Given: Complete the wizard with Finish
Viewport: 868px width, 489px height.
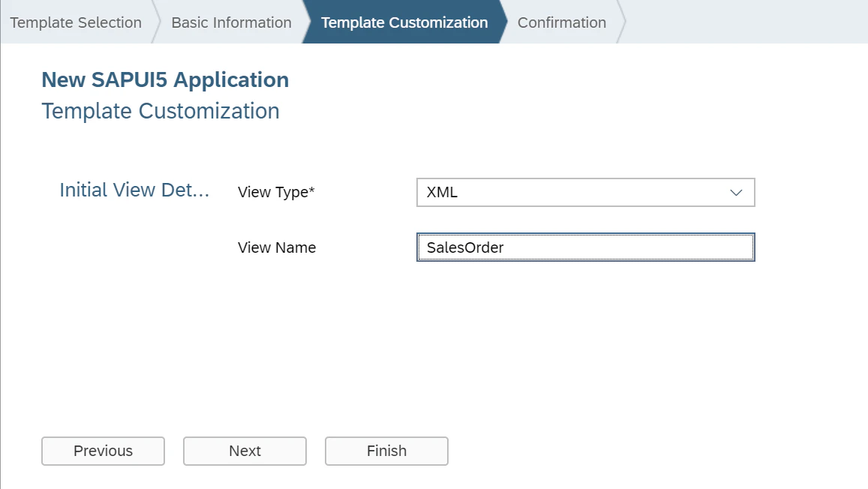Looking at the screenshot, I should tap(386, 451).
